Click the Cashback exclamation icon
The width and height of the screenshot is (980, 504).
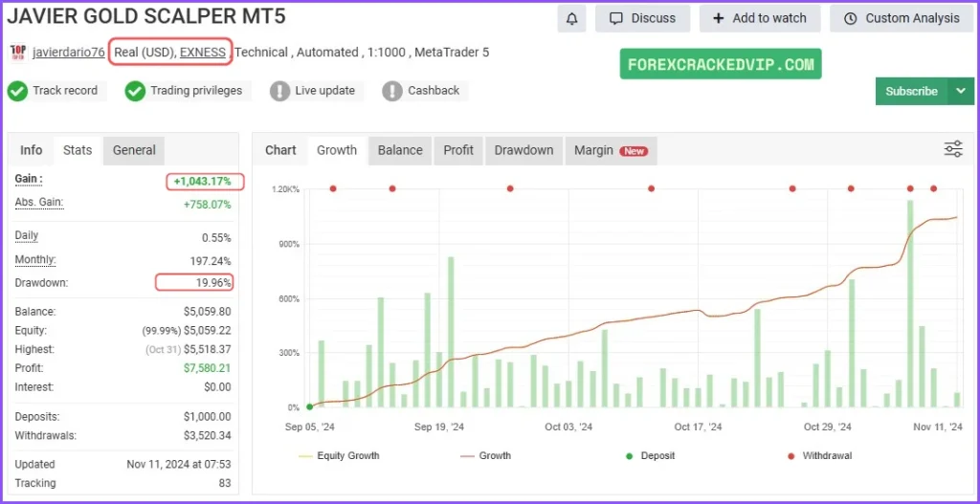coord(391,91)
